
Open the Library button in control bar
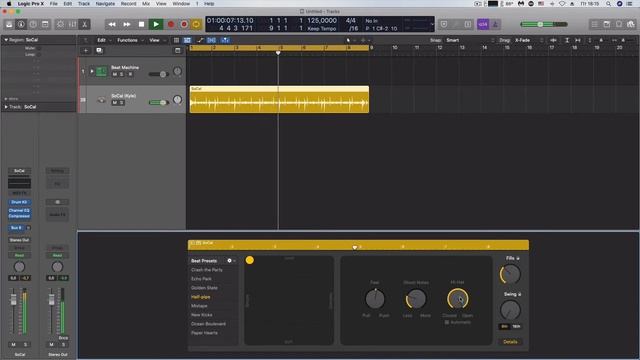coord(9,24)
